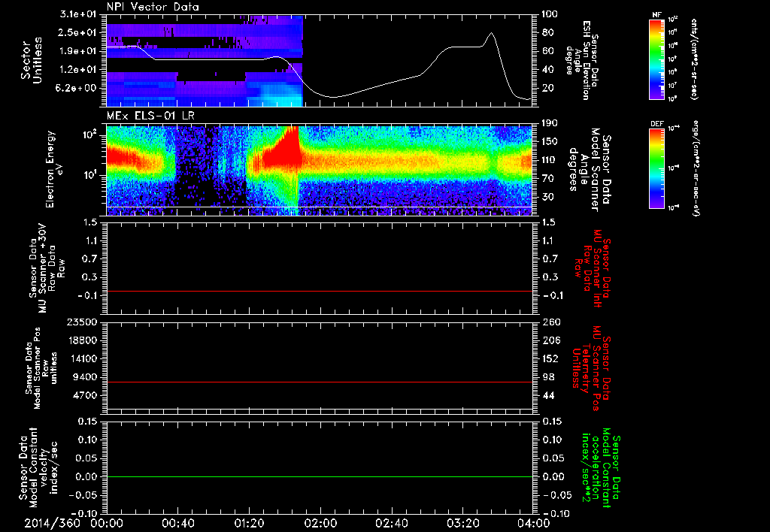Image resolution: width=770 pixels, height=532 pixels.
Task: Click the '4700' scanner position tick label
Action: pos(84,395)
